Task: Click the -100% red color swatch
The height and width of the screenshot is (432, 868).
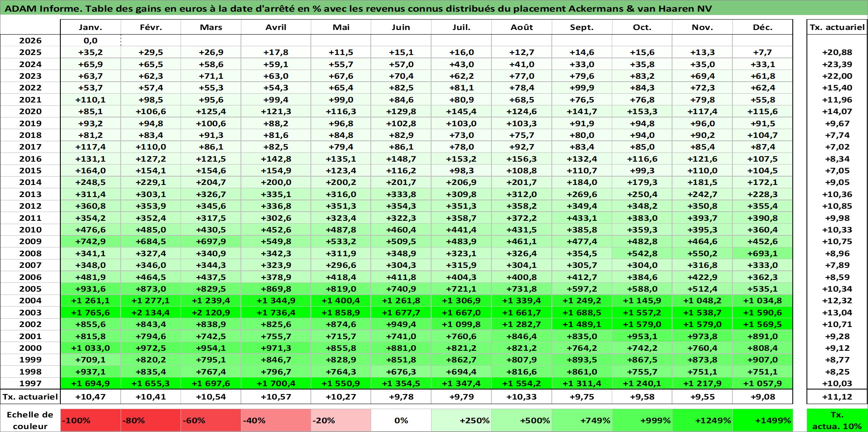Action: [90, 420]
